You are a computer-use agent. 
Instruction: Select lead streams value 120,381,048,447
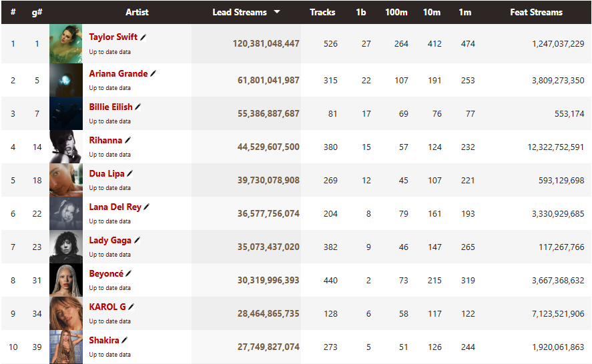point(266,44)
